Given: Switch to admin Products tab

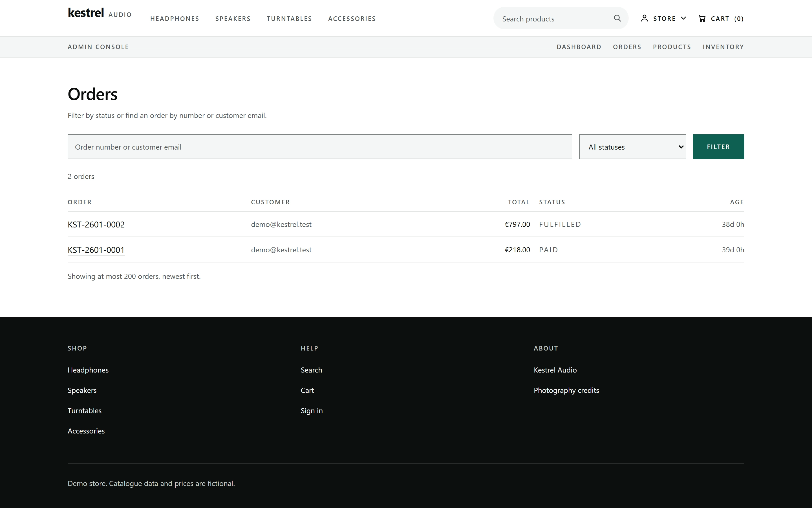Looking at the screenshot, I should click(x=672, y=47).
